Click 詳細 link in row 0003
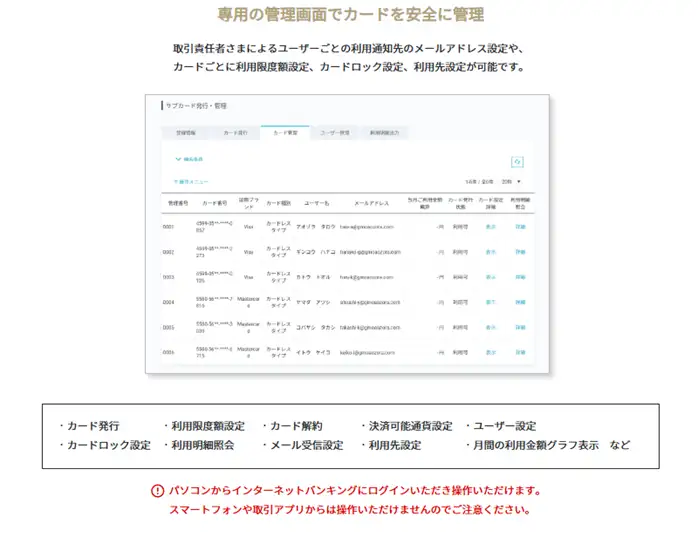Image resolution: width=698 pixels, height=537 pixels. point(520,277)
